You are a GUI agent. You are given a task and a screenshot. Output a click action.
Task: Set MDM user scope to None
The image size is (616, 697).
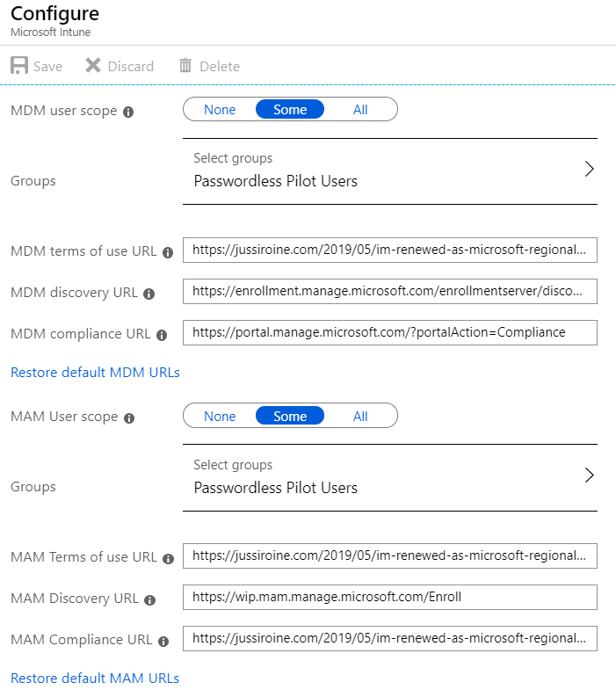click(x=220, y=109)
